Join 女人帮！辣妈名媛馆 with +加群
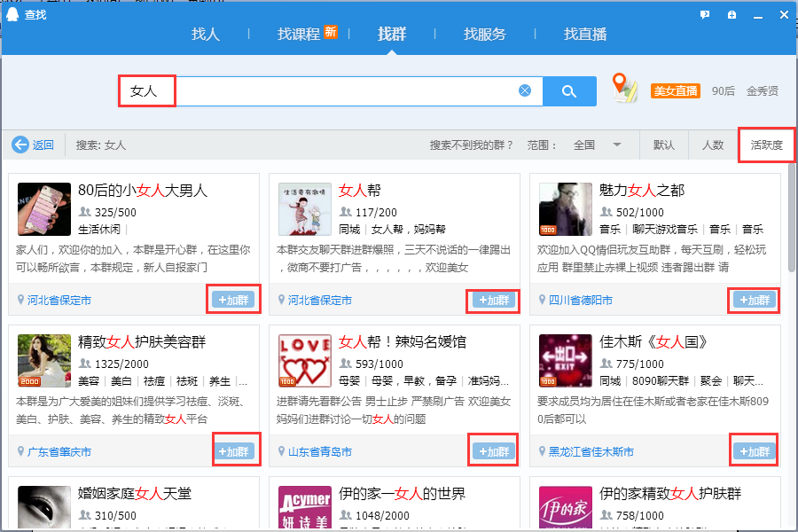 [x=494, y=451]
